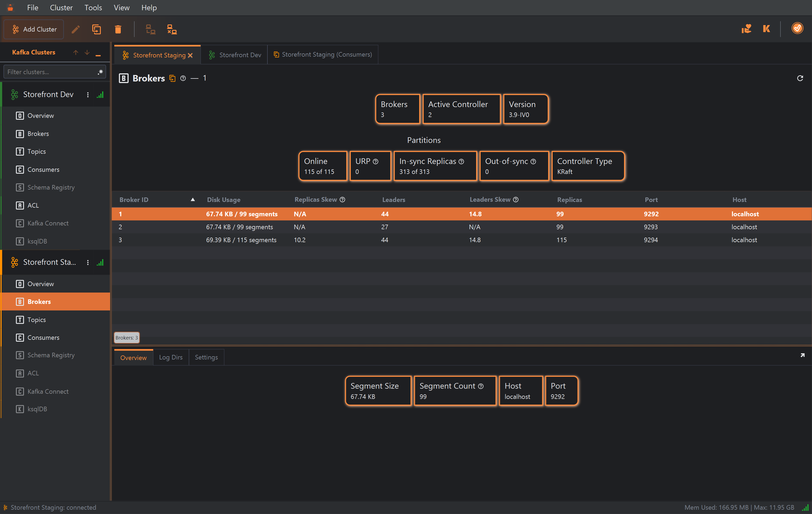812x514 pixels.
Task: Click the detach icon next to Brokers heading
Action: pos(172,78)
